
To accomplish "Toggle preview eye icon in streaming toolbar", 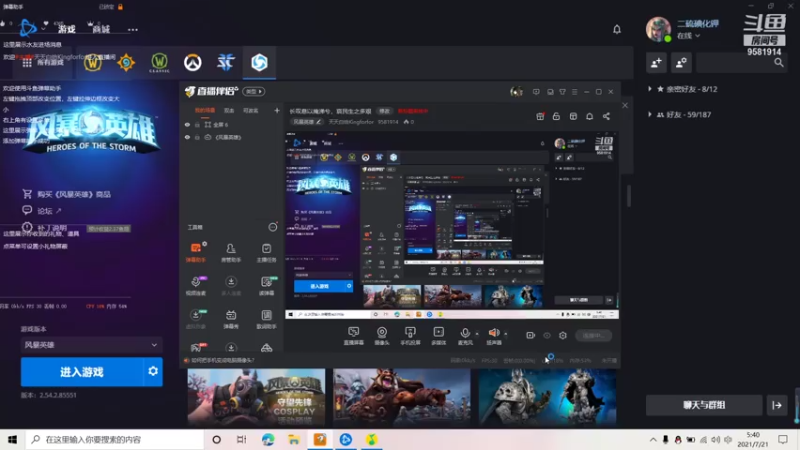I will pos(547,335).
